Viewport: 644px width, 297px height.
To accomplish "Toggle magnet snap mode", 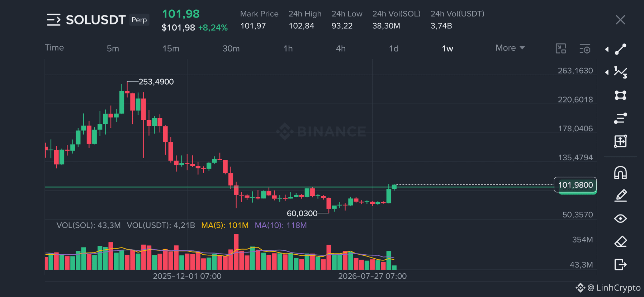I will [x=620, y=173].
